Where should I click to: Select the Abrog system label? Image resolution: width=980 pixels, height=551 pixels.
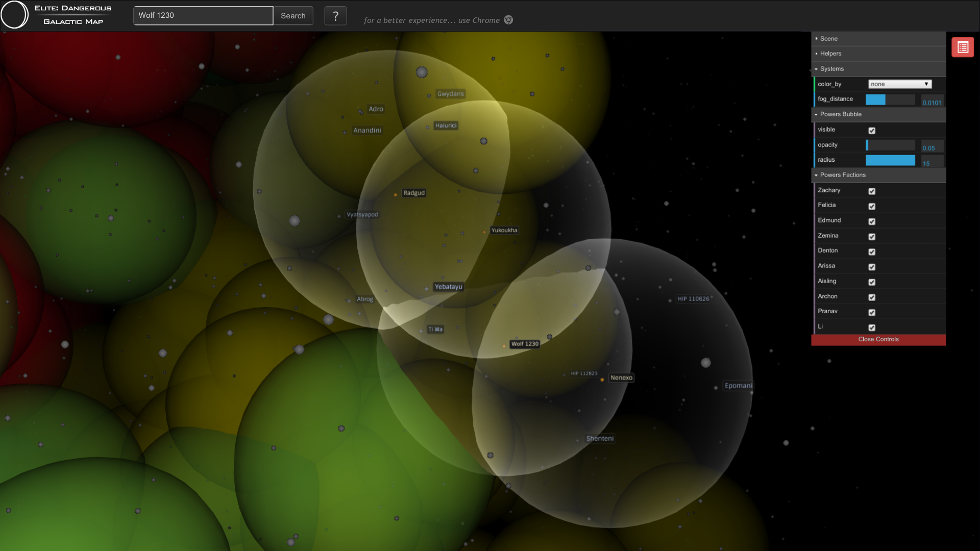(x=365, y=299)
